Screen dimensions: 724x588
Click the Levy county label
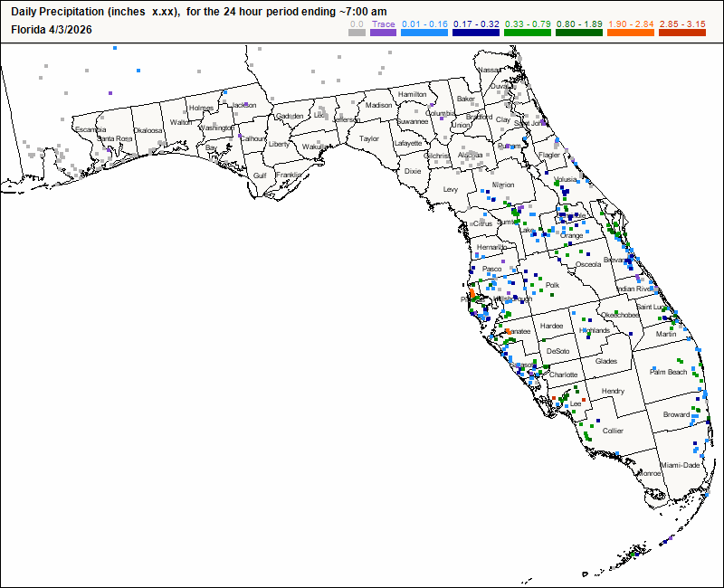[451, 190]
